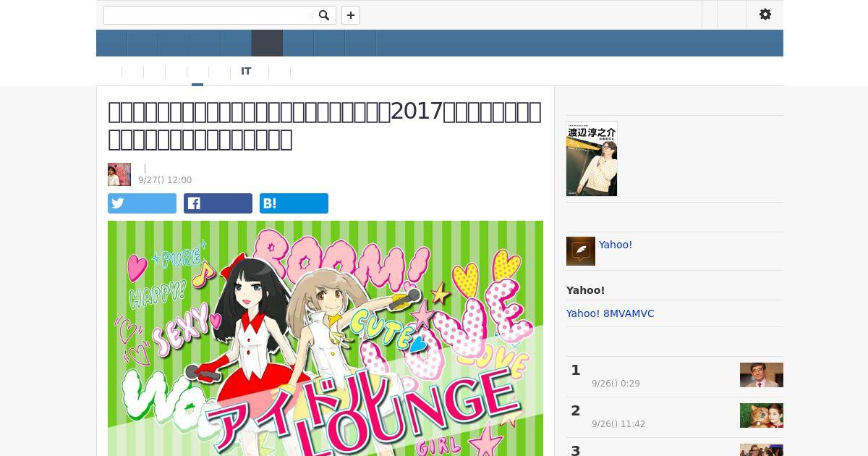
Task: Click the orange feather icon beside Yahoo!
Action: [x=581, y=251]
